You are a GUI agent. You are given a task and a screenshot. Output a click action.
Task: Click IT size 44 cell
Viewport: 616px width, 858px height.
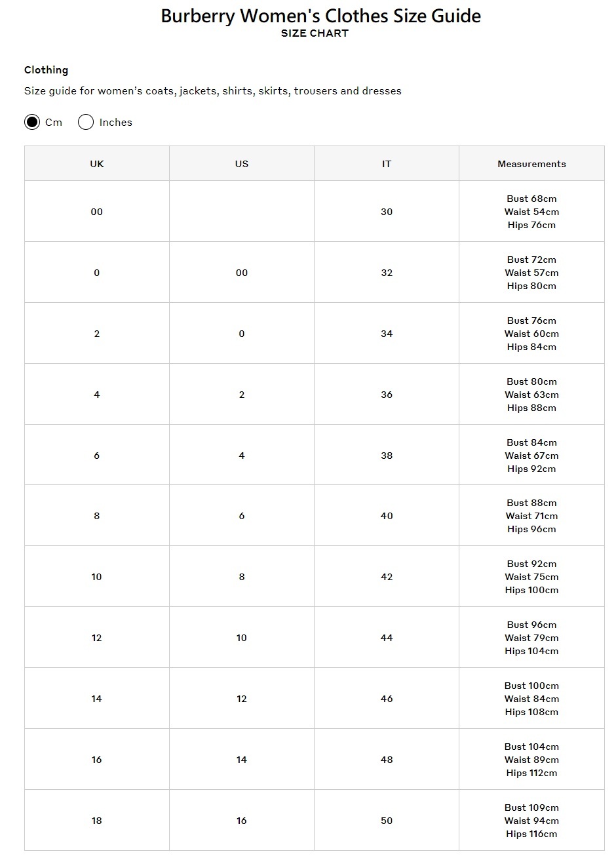pyautogui.click(x=387, y=638)
